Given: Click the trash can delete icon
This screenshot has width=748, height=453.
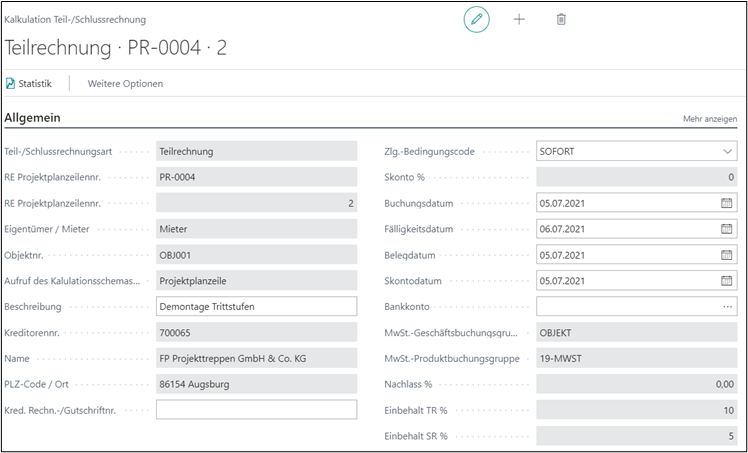Looking at the screenshot, I should [561, 20].
